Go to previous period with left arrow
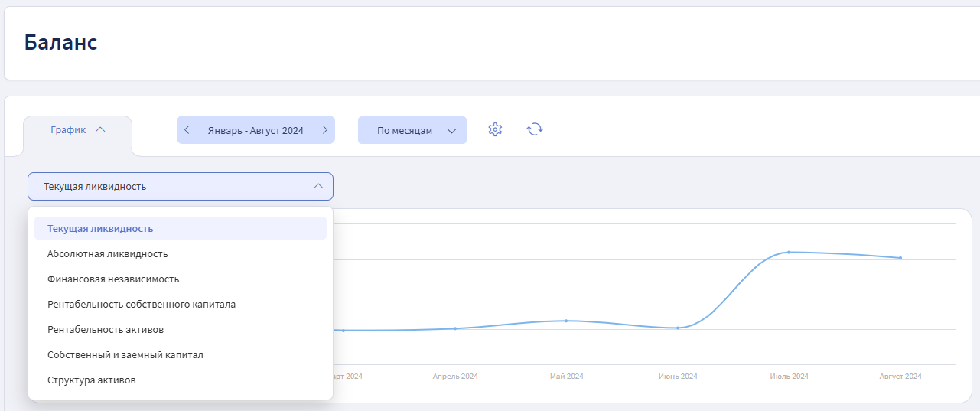This screenshot has width=980, height=411. click(x=187, y=130)
